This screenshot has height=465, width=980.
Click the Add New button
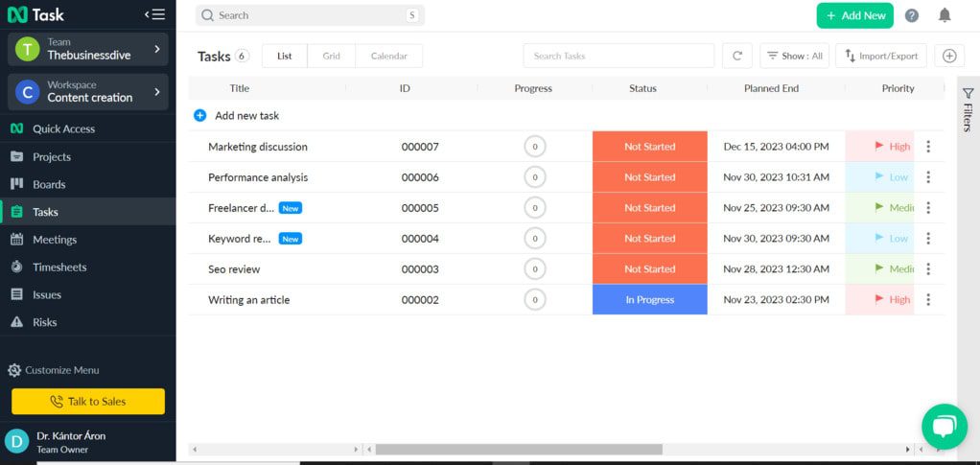(x=855, y=15)
